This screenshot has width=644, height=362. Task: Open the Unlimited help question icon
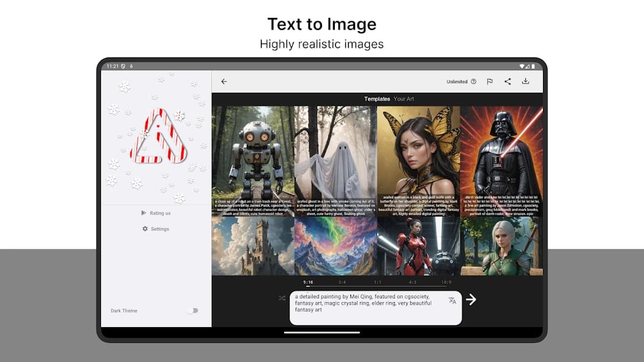tap(474, 82)
